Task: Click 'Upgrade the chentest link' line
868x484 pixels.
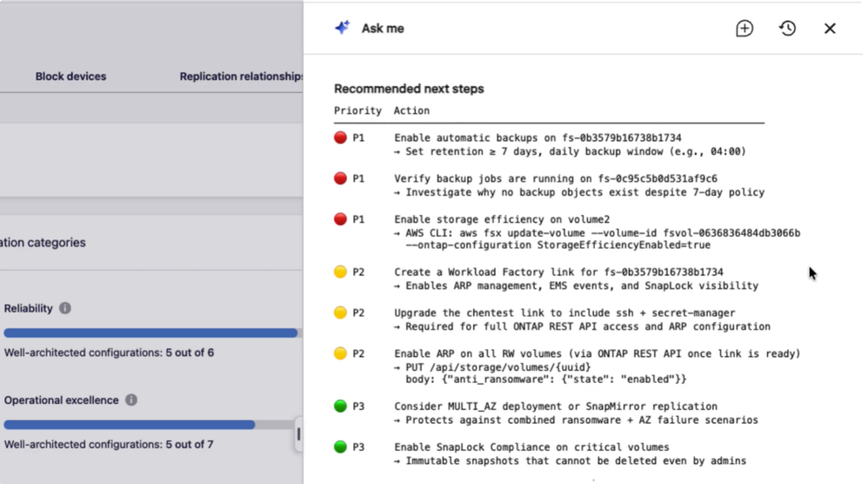Action: (x=564, y=313)
